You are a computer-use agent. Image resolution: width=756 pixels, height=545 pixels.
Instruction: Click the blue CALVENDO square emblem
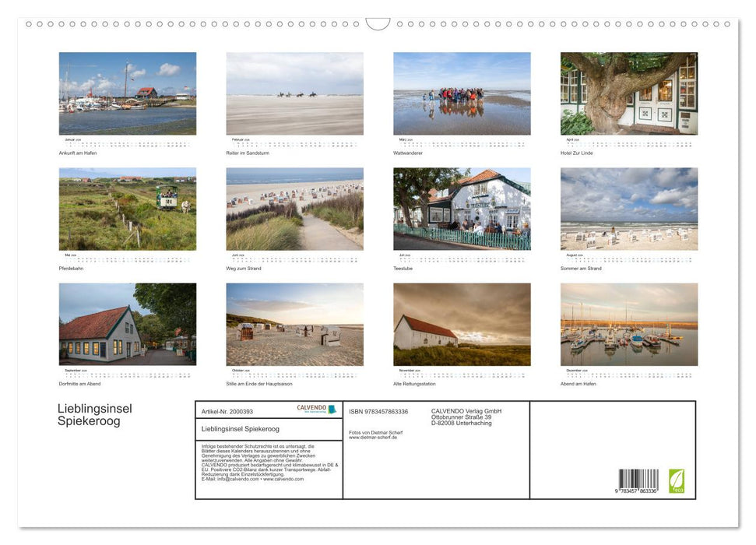332,409
